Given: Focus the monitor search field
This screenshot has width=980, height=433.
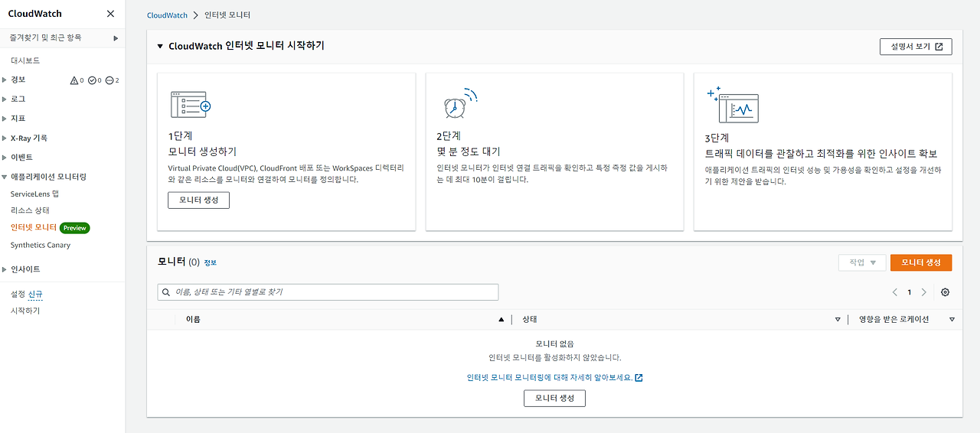Looking at the screenshot, I should pyautogui.click(x=328, y=292).
